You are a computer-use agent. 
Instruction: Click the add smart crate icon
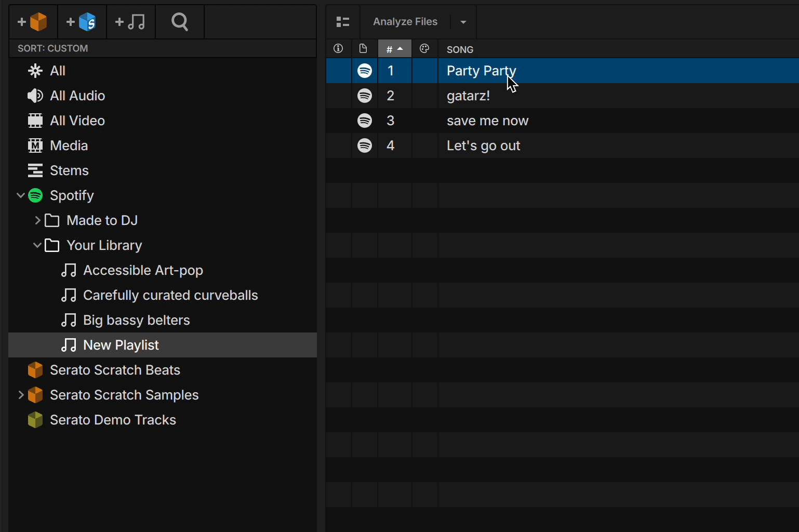click(82, 22)
